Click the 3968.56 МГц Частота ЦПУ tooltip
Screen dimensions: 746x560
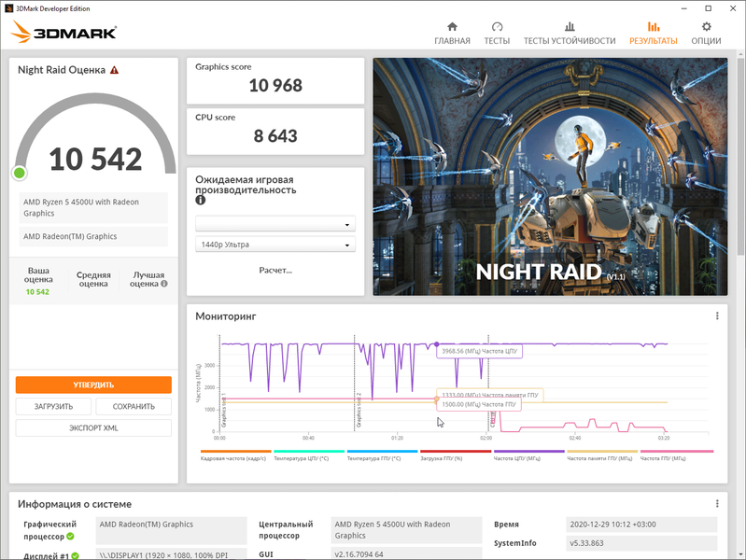[480, 351]
